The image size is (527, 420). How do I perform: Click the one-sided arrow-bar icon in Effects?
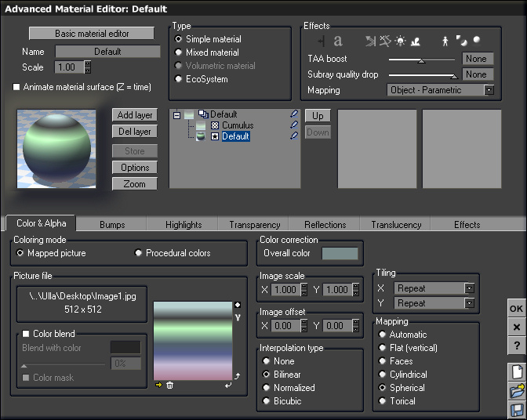coord(322,42)
